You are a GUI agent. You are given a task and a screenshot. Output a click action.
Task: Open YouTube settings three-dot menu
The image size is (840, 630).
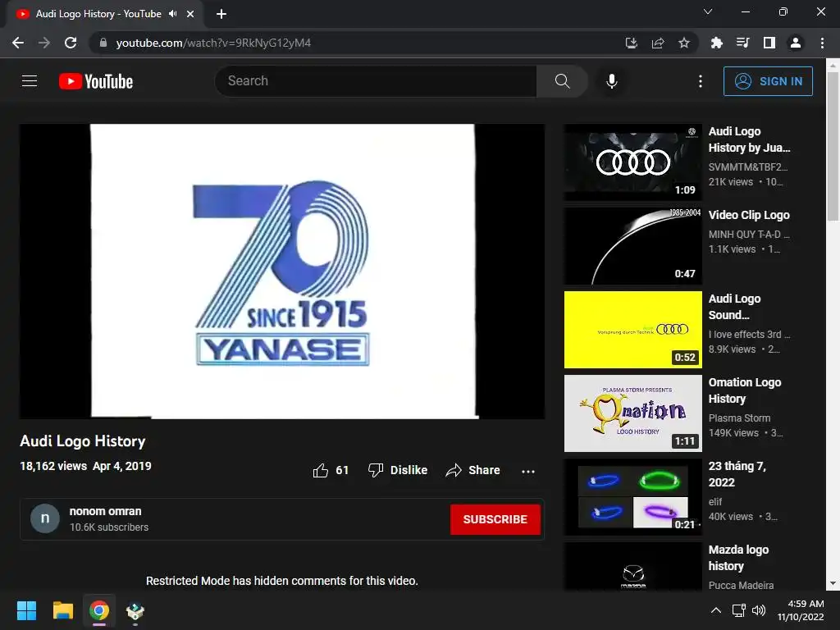click(701, 81)
